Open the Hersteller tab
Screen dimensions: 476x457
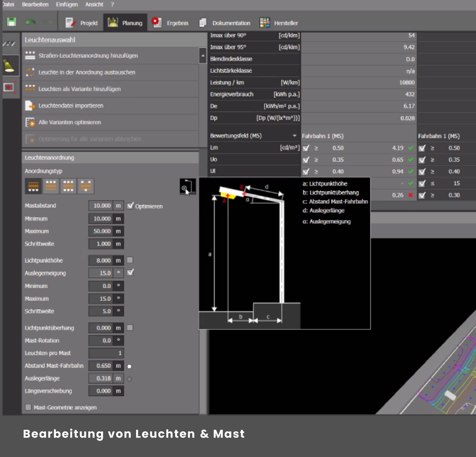pos(279,23)
